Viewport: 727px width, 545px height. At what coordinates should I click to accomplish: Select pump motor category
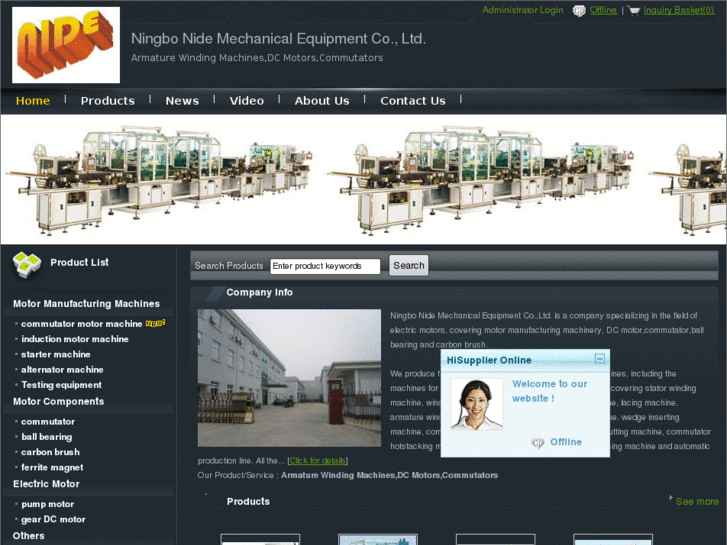click(47, 504)
